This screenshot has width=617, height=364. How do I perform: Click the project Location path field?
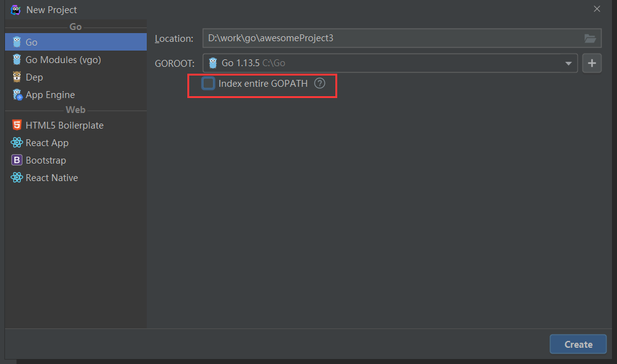coord(375,37)
